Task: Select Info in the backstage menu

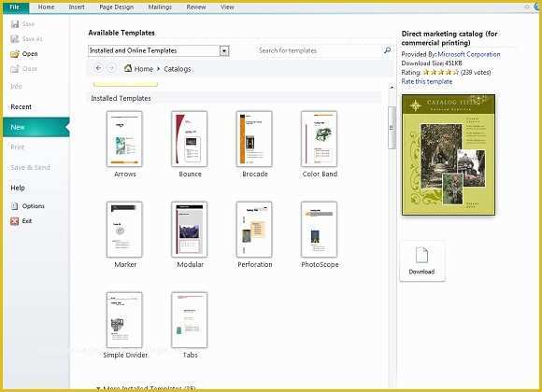Action: pos(16,87)
